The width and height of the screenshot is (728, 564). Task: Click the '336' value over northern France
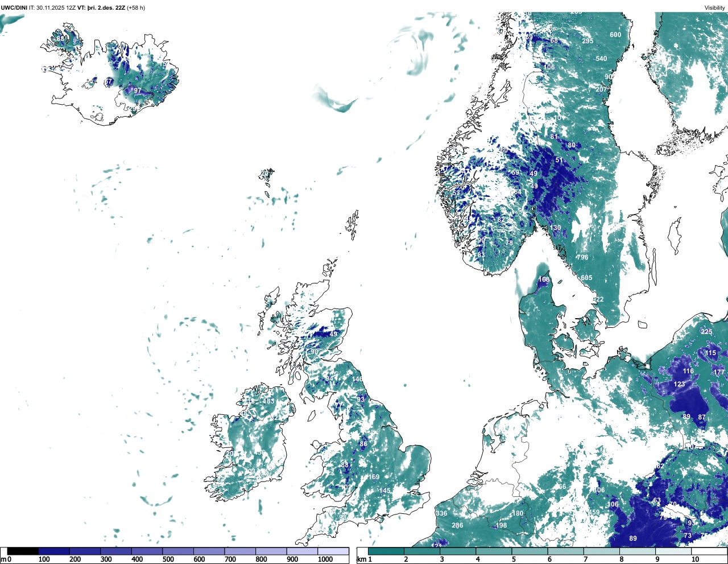(x=441, y=514)
